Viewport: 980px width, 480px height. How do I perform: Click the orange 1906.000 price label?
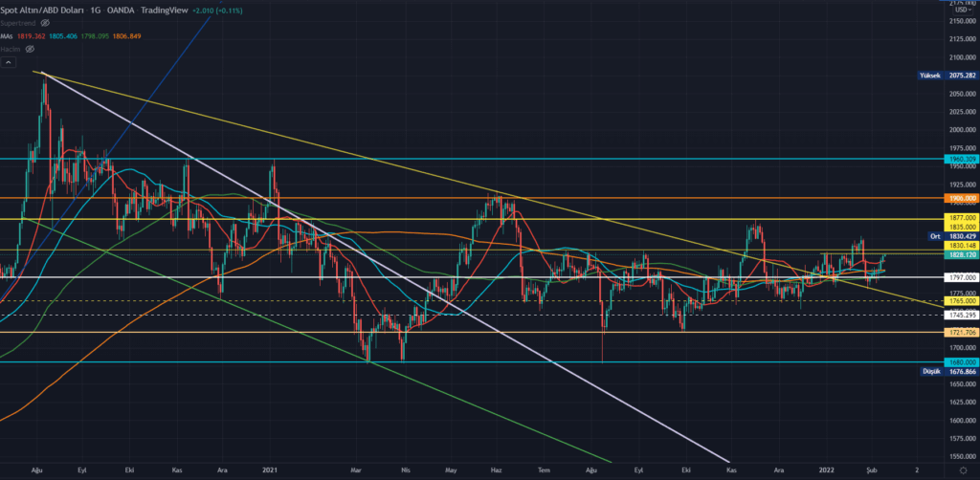960,198
